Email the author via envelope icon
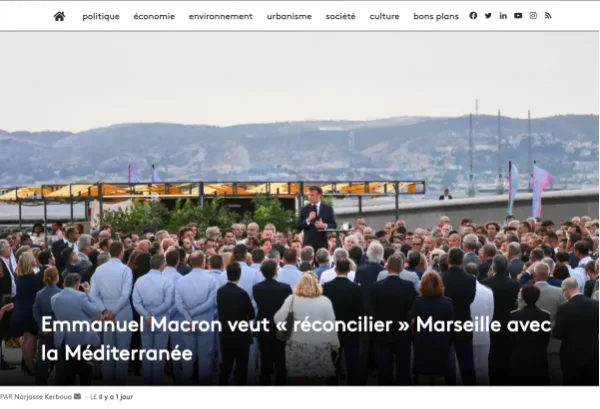 tap(77, 396)
